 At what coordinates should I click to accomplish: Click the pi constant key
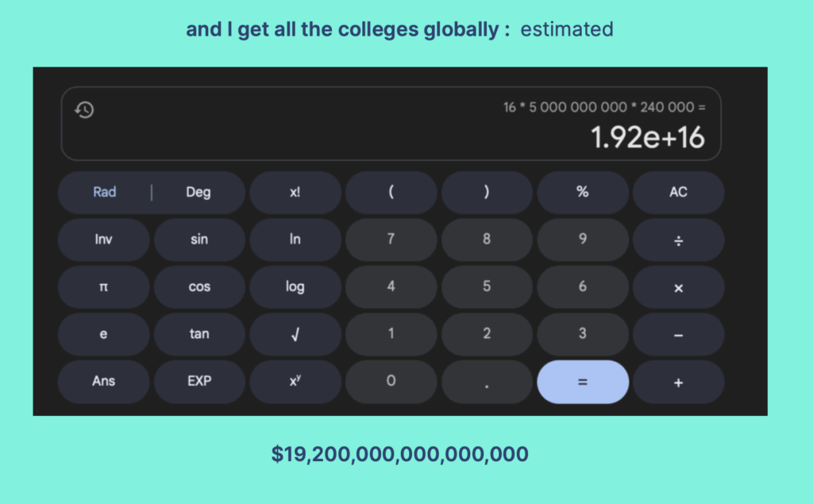103,287
